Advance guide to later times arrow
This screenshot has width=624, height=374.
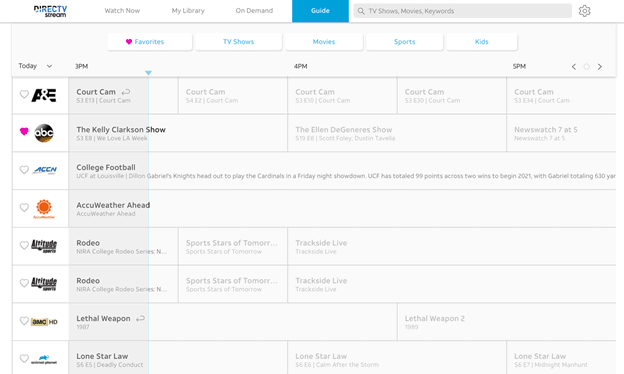[600, 66]
